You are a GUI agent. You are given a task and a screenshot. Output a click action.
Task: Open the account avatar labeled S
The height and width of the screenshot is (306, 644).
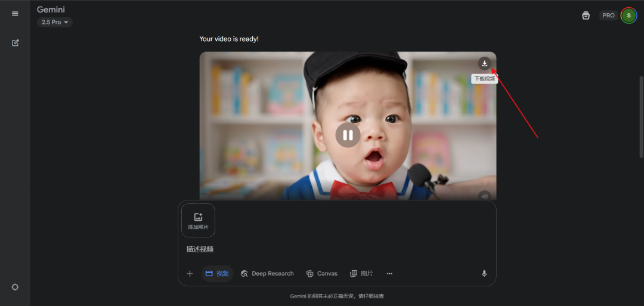pyautogui.click(x=628, y=16)
